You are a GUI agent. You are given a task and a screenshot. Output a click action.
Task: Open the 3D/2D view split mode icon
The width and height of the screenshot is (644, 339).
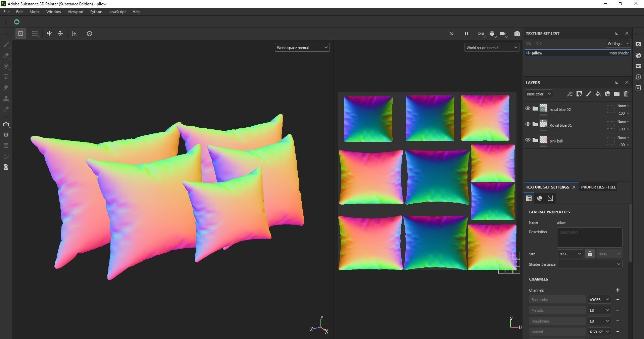(x=481, y=34)
